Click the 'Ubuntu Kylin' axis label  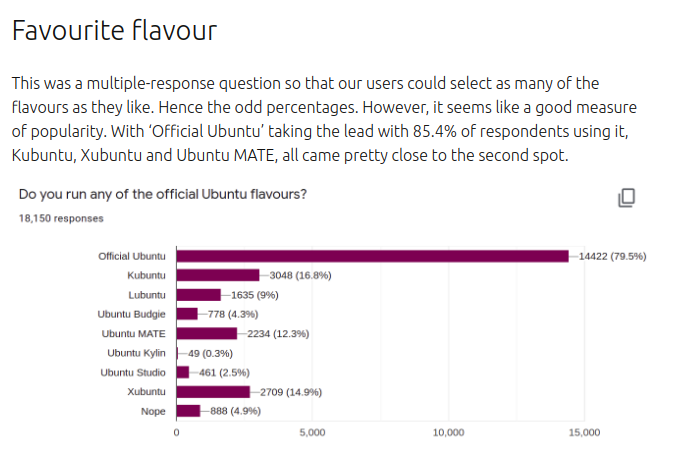pos(136,353)
